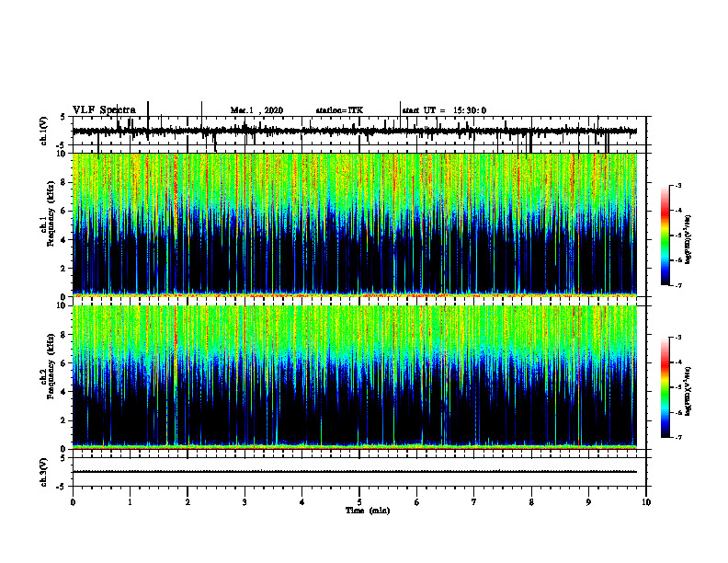
Task: Click the ch.2 frequency tick label "6"
Action: pyautogui.click(x=64, y=363)
